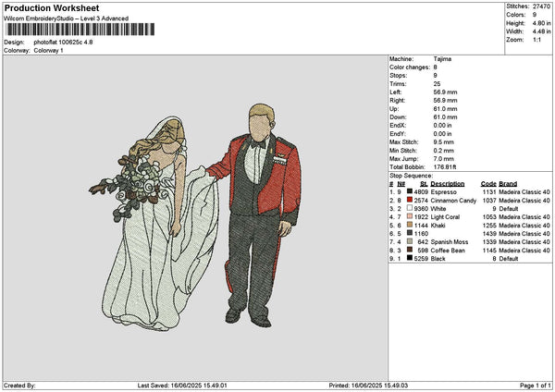Viewport: 555px width, 392px height.
Task: Click stitch count '5259' in Black row
Action: point(421,259)
